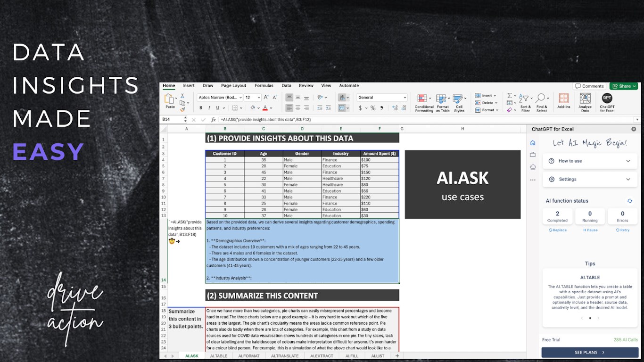The height and width of the screenshot is (362, 644).
Task: Open Conditional Formatting options
Action: [424, 102]
